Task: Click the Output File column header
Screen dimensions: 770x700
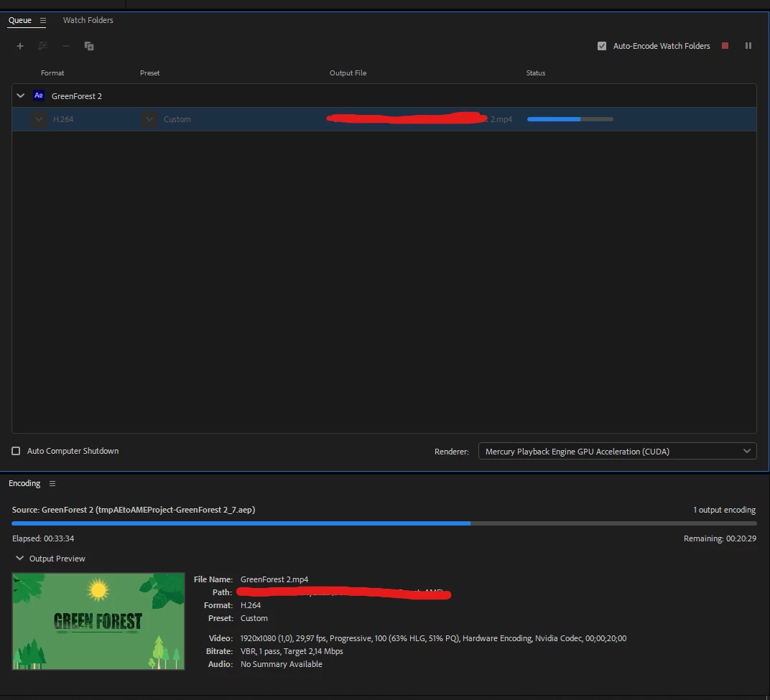Action: (x=348, y=73)
